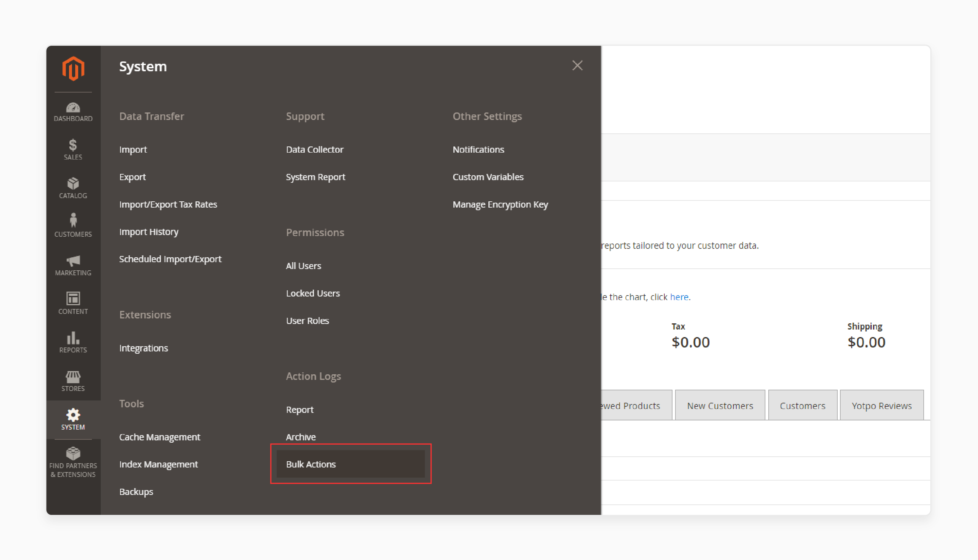Image resolution: width=978 pixels, height=560 pixels.
Task: Select Cache Management under Tools
Action: tap(160, 436)
